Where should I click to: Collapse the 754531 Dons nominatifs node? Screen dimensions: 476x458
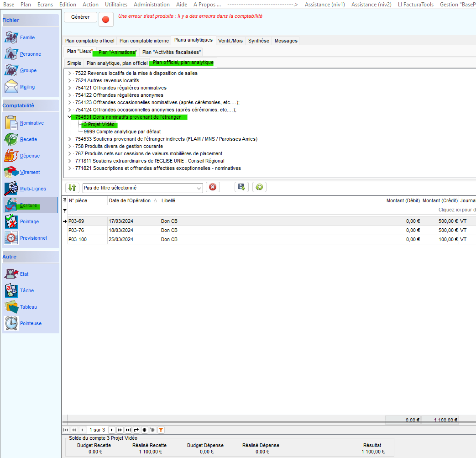pyautogui.click(x=69, y=117)
